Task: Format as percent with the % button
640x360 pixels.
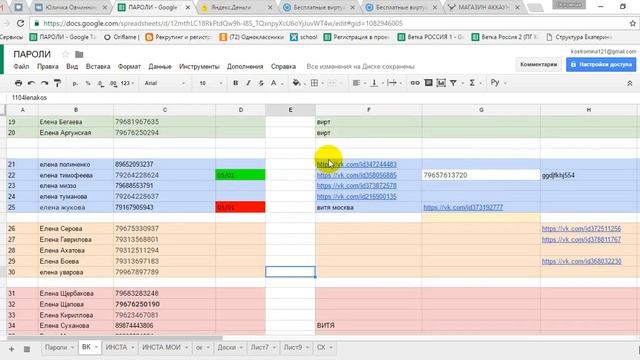Action: pos(88,83)
